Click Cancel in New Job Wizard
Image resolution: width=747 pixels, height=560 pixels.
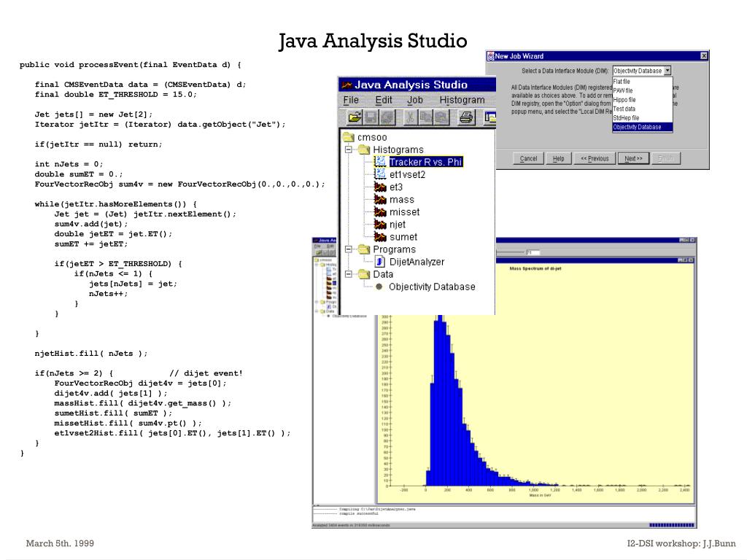[x=528, y=158]
